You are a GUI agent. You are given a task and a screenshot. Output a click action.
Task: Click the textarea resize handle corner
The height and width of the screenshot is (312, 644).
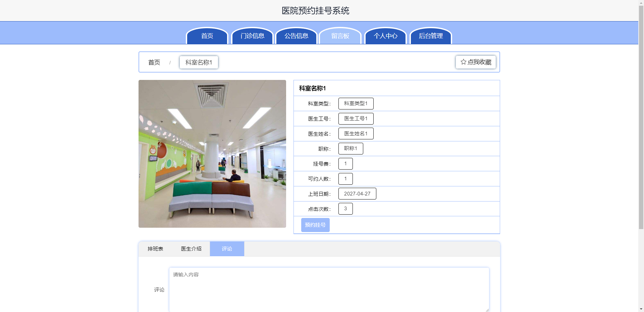click(487, 310)
